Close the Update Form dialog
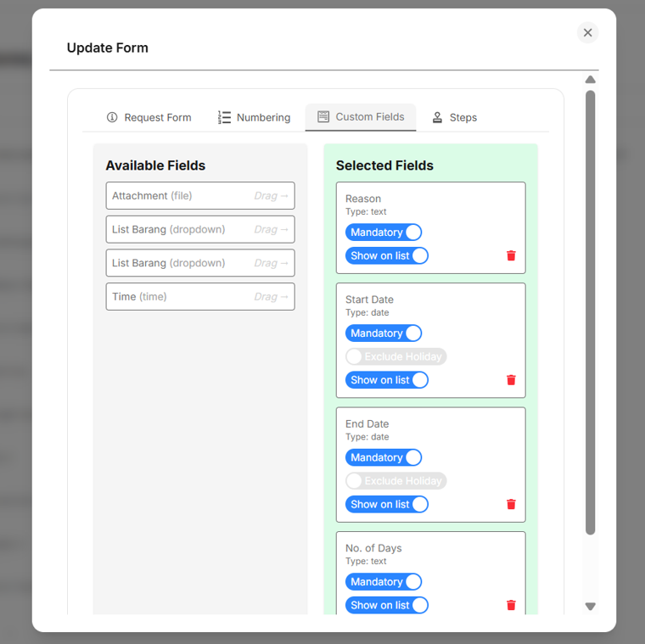This screenshot has height=644, width=645. pos(587,32)
